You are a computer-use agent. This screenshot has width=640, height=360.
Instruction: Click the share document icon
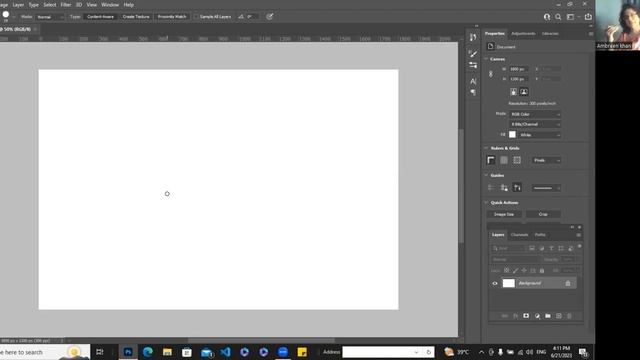[588, 17]
